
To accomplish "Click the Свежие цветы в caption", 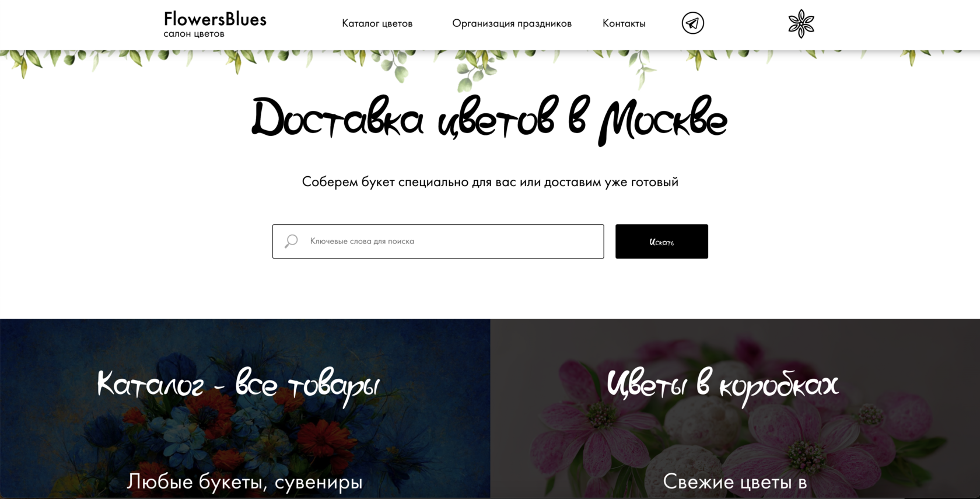I will point(734,481).
